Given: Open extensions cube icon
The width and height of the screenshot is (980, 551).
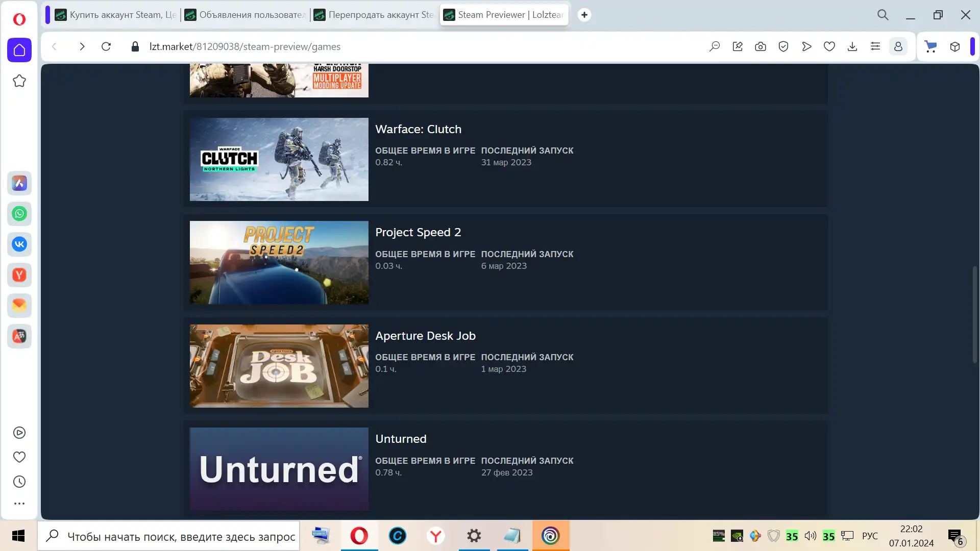Looking at the screenshot, I should [x=955, y=46].
